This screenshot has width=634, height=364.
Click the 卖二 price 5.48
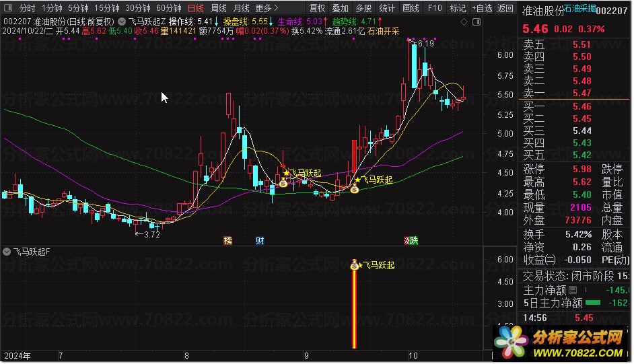click(x=582, y=81)
